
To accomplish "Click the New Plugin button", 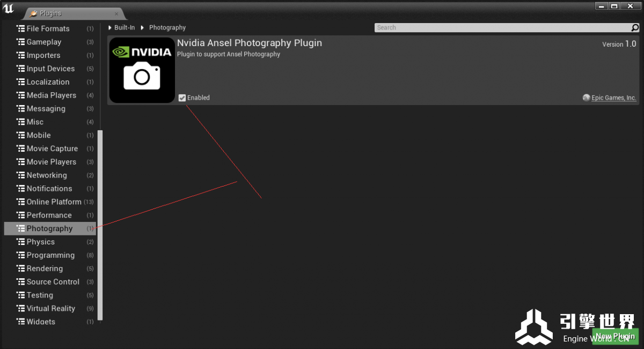I will coord(615,336).
